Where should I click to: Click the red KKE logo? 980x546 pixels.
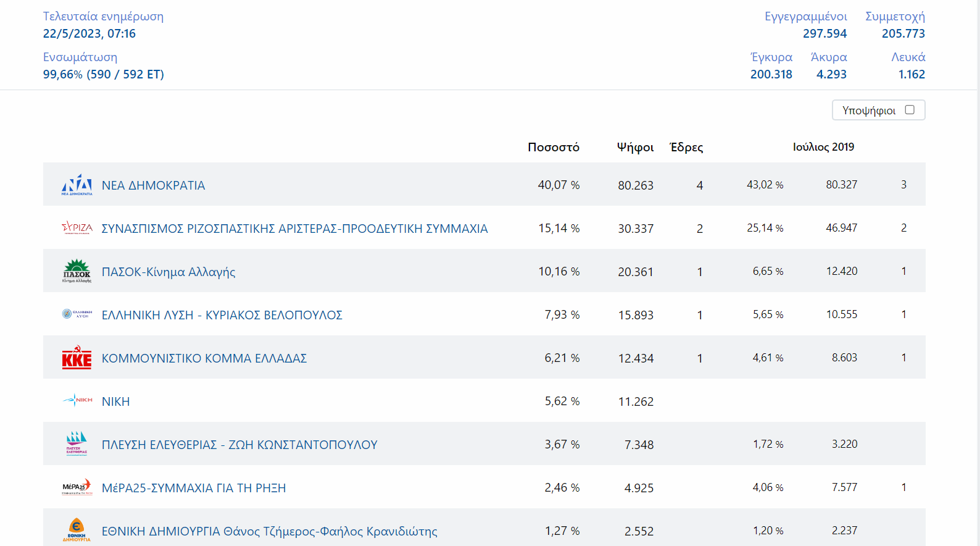[77, 358]
